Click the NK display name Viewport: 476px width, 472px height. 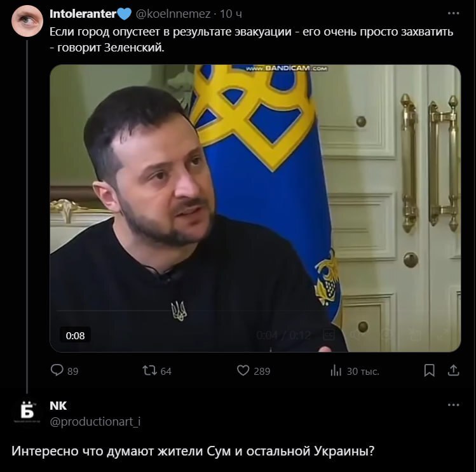coord(58,406)
